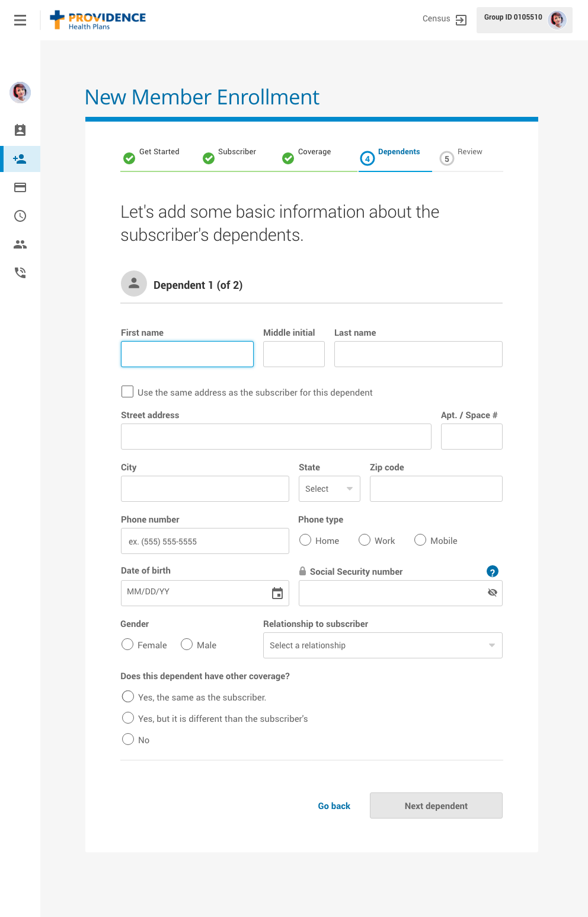Focus the Zip code field
588x917 pixels.
coord(436,489)
